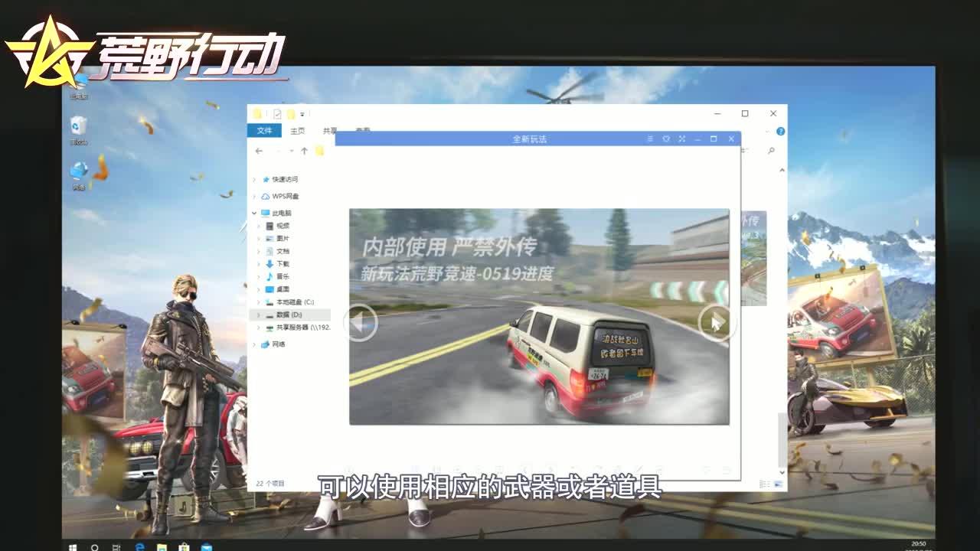Viewport: 980px width, 551px height.
Task: Expand the 快速访问 tree node
Action: (x=255, y=179)
